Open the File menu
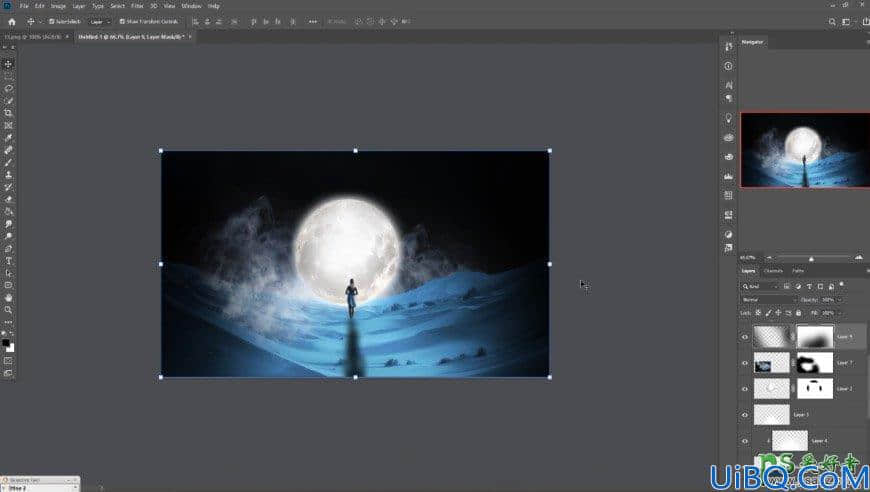Viewport: 870px width, 492px height. pos(24,6)
